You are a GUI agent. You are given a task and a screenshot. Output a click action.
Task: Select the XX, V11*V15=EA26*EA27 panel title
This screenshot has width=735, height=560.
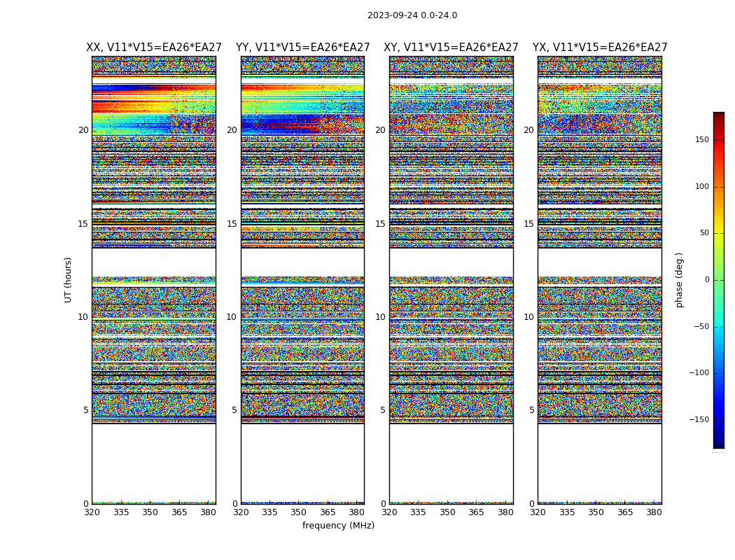click(154, 48)
